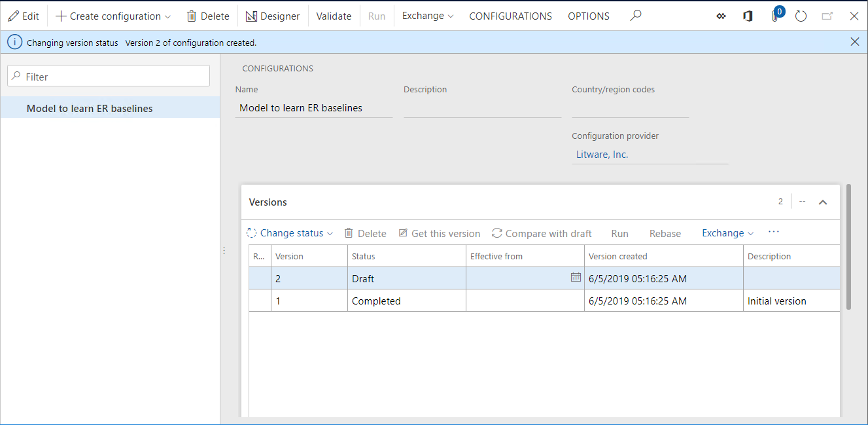The height and width of the screenshot is (425, 868).
Task: Click the refresh icon in top right corner
Action: tap(801, 16)
